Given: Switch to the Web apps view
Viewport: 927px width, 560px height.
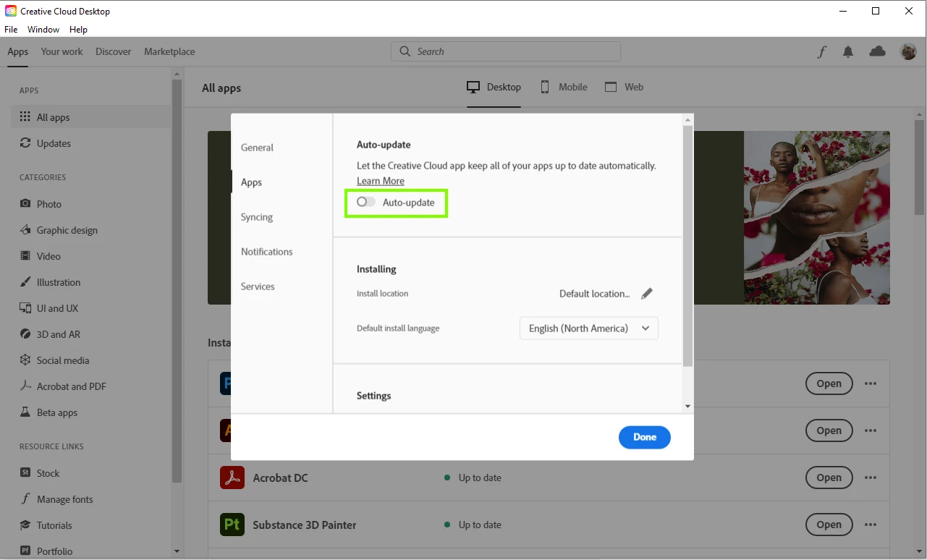Looking at the screenshot, I should click(625, 87).
